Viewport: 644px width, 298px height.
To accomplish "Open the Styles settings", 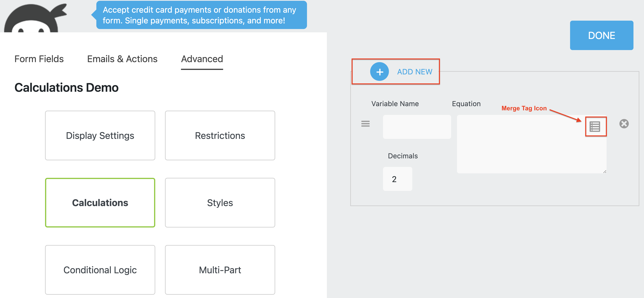I will pyautogui.click(x=220, y=203).
